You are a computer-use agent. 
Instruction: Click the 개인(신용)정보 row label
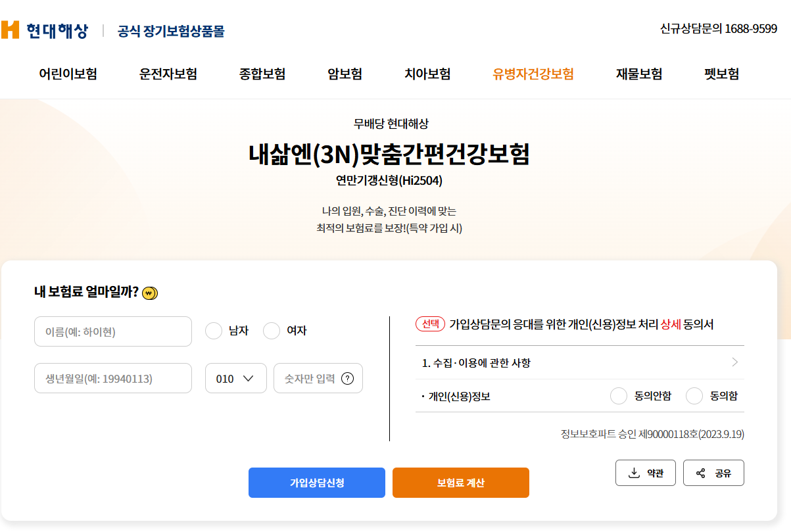tap(456, 396)
